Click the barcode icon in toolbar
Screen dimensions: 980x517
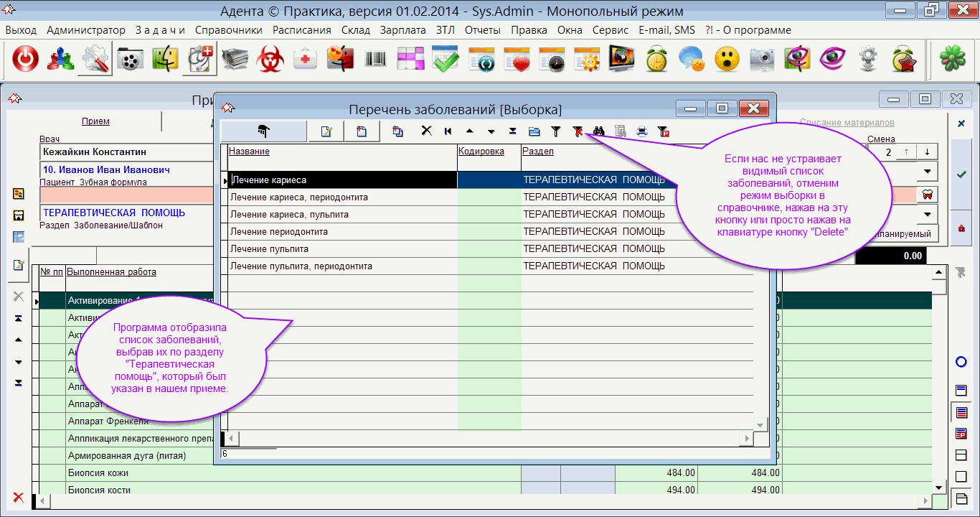375,60
